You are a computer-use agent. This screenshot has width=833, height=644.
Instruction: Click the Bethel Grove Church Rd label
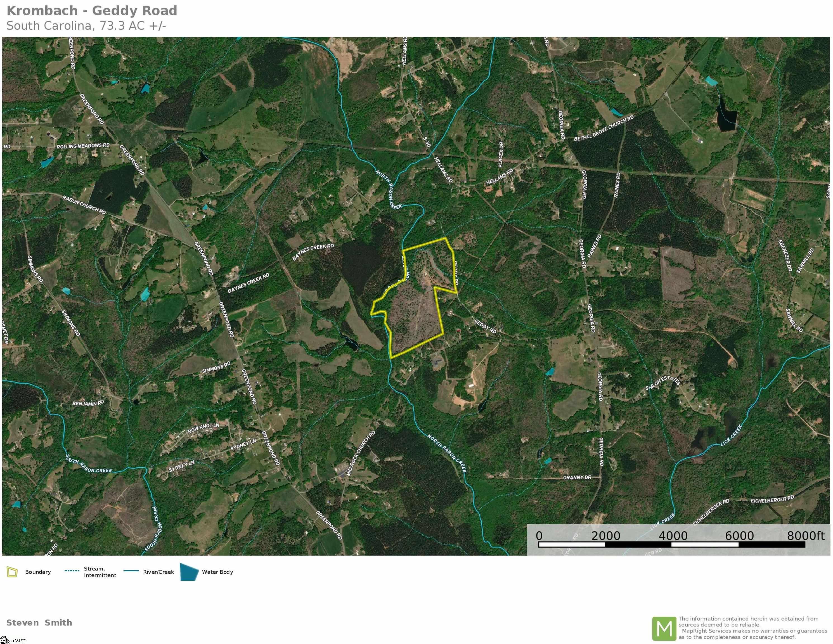(x=604, y=128)
